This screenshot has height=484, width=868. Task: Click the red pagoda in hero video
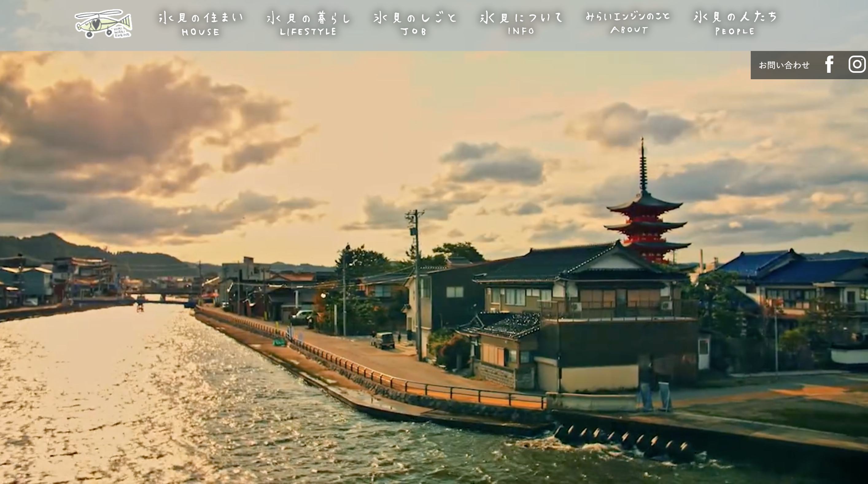645,219
